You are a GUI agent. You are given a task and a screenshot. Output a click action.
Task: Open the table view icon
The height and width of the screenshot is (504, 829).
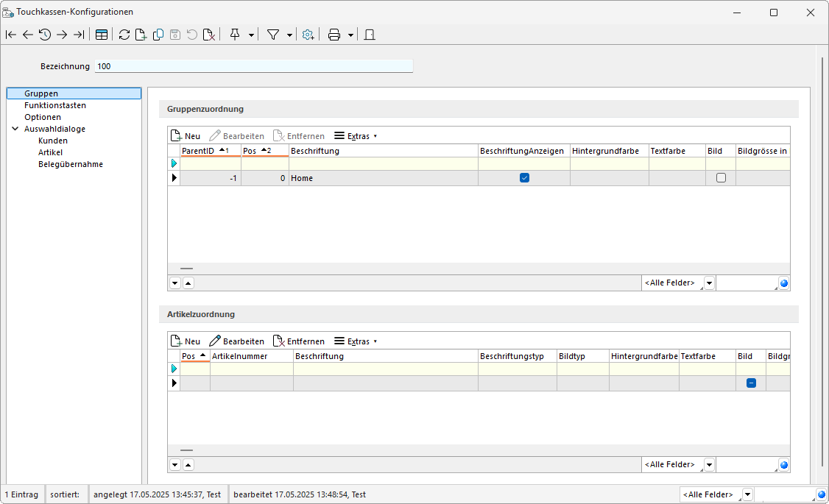pyautogui.click(x=102, y=35)
